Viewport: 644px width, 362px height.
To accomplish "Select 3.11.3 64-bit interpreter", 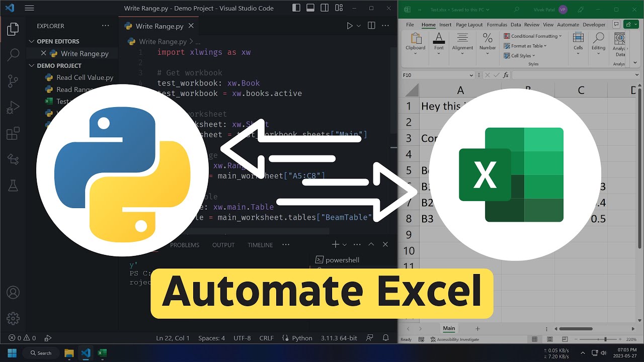I will click(x=339, y=338).
